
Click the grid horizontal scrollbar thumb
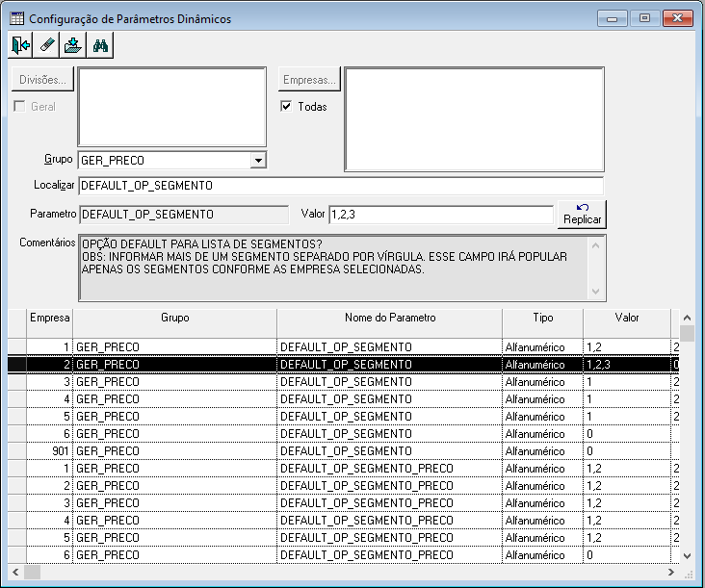click(32, 572)
